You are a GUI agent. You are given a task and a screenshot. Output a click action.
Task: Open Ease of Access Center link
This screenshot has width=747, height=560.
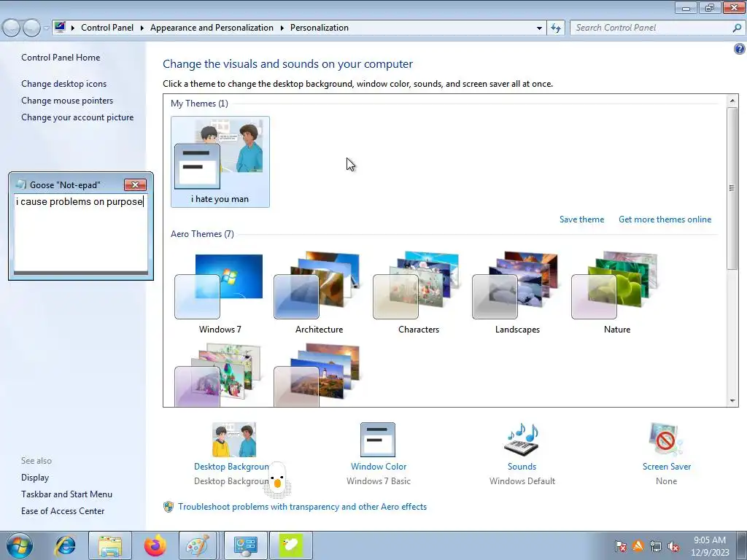pos(63,511)
